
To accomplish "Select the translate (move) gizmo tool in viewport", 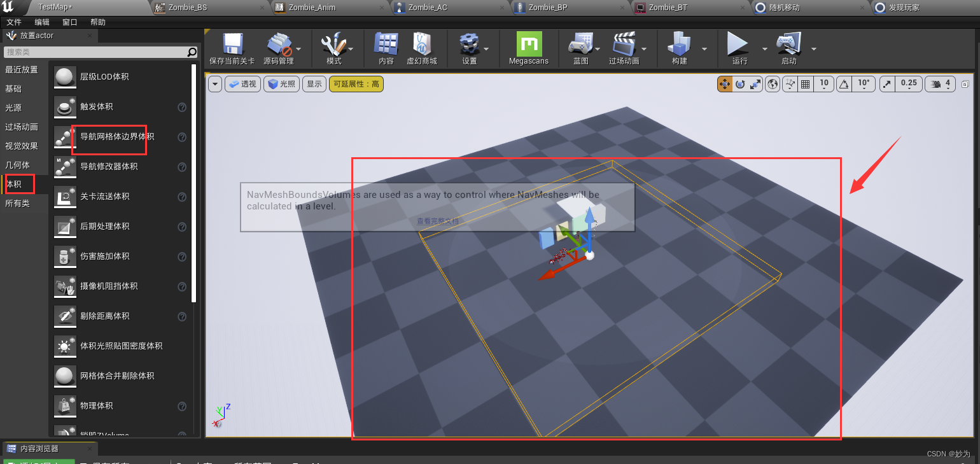I will pos(725,84).
